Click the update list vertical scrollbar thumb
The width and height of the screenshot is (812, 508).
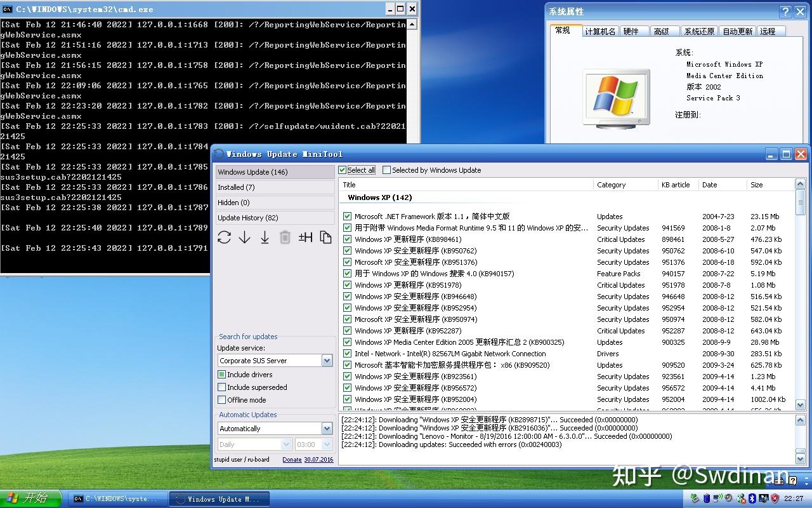coord(800,203)
